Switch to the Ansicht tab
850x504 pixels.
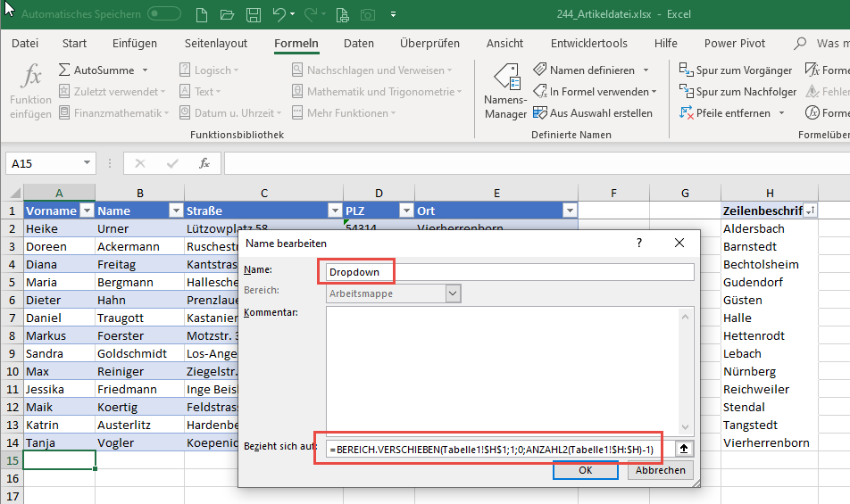504,44
